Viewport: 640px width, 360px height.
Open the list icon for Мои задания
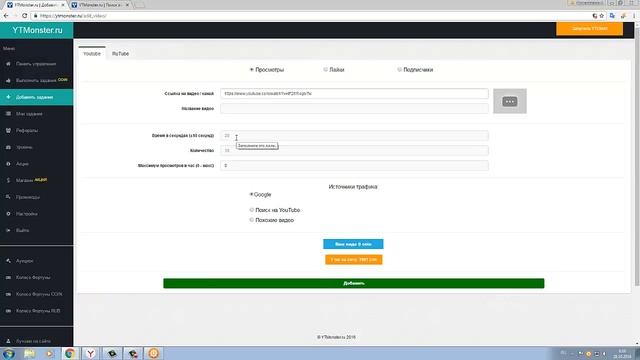point(8,114)
